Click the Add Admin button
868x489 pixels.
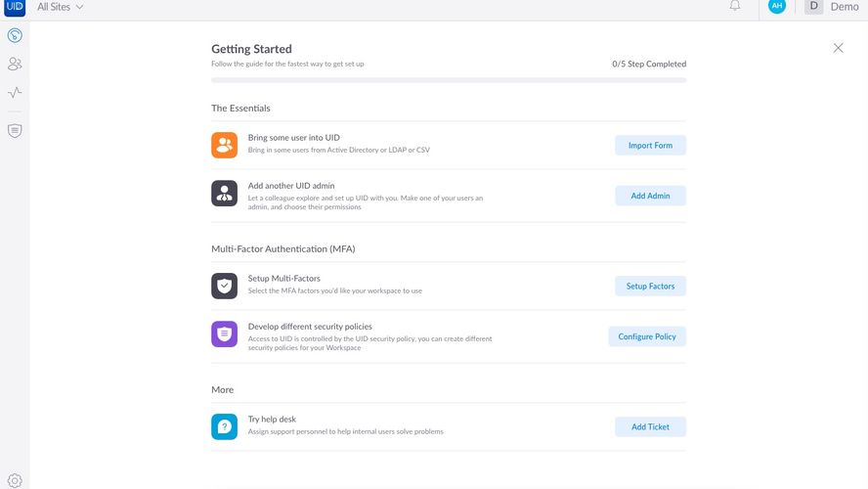[x=650, y=196]
